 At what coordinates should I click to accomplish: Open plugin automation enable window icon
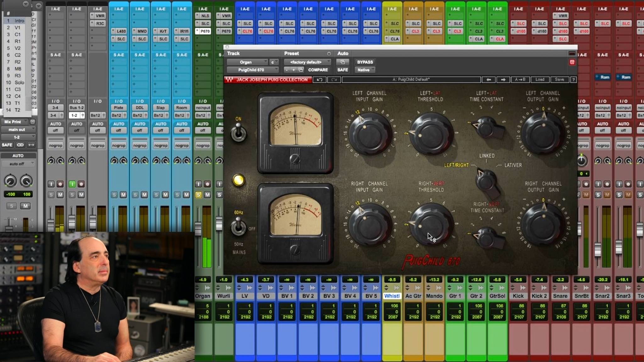[x=342, y=62]
